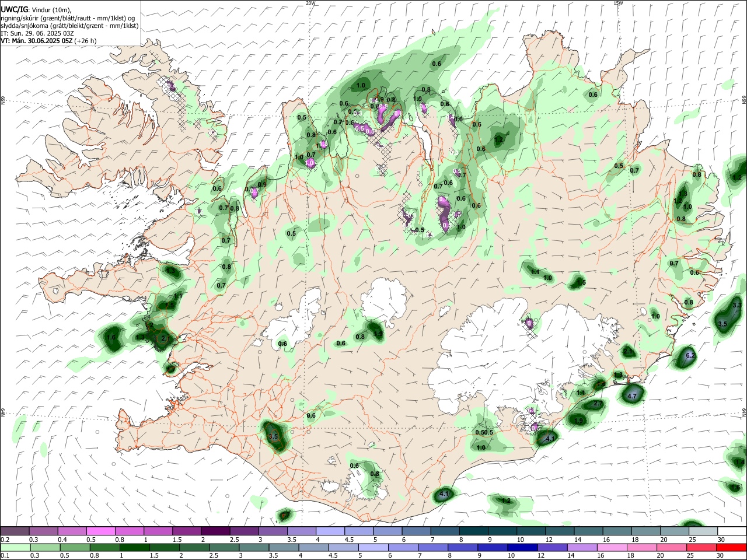Click the 25 label in the lower legend row
This screenshot has height=560, width=747.
691,556
